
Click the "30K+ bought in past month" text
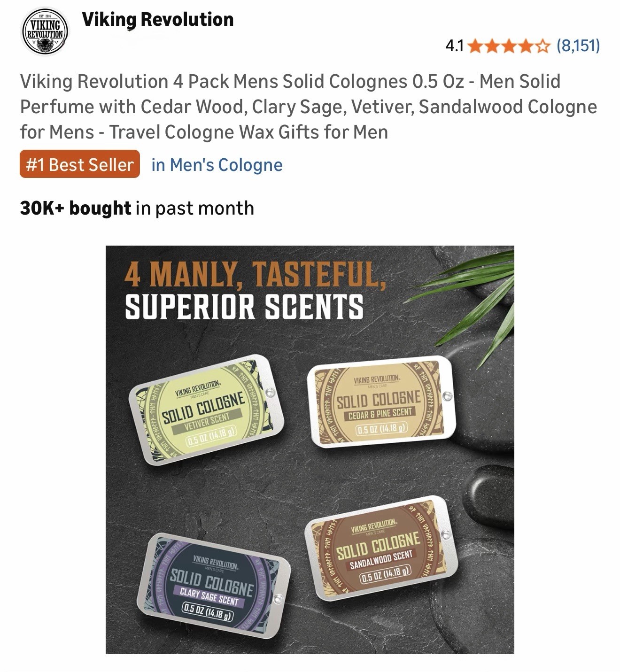coord(137,208)
